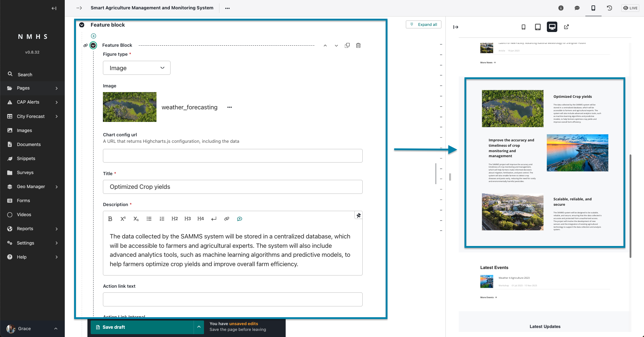Open preview in new tab icon

(566, 27)
